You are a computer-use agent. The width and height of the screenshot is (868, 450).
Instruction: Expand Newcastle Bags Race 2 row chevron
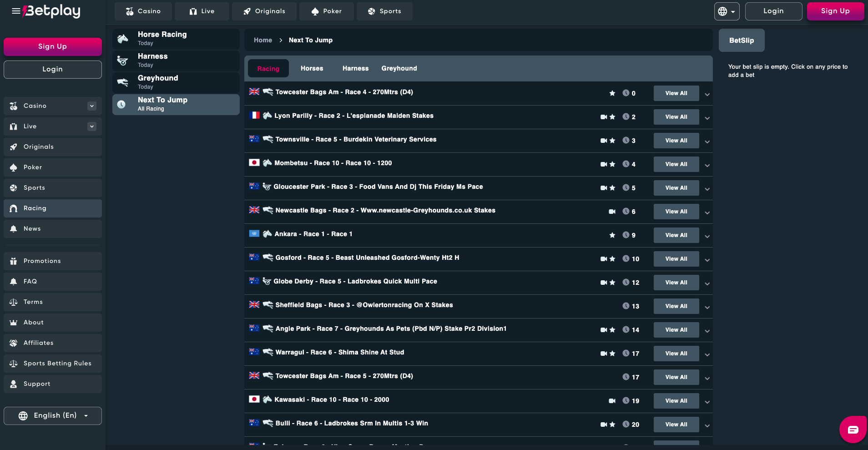tap(707, 213)
